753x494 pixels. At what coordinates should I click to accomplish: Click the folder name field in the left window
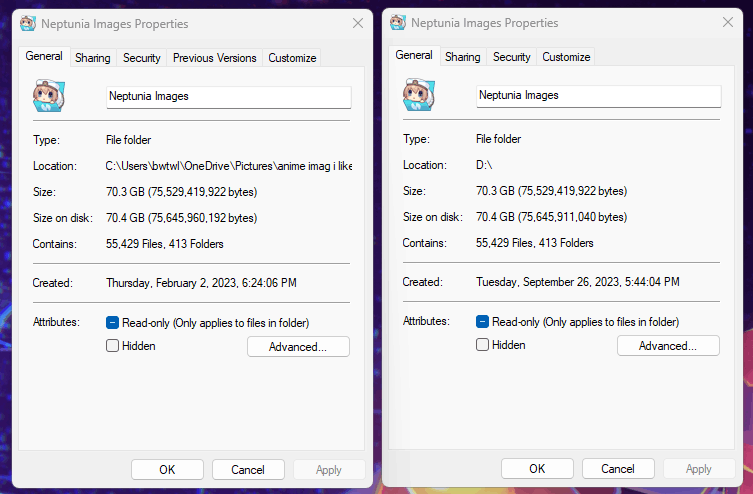[229, 97]
